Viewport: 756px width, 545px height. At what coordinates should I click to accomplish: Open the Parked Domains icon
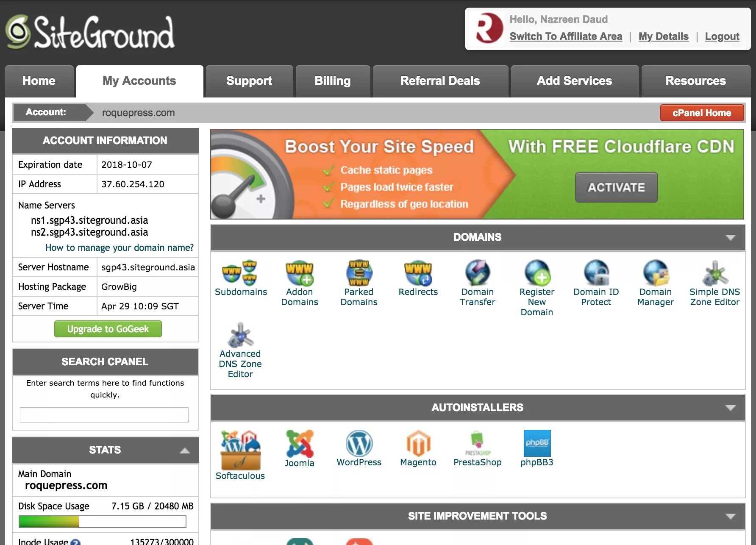coord(359,272)
